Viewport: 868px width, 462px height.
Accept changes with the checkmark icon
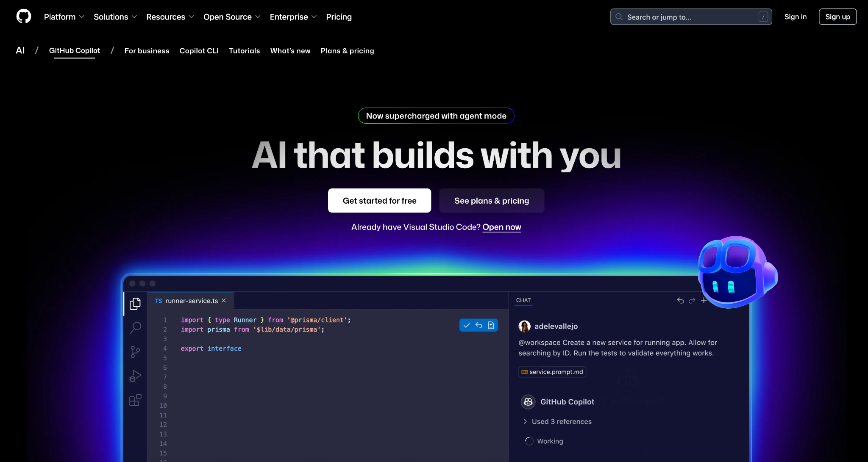point(467,325)
